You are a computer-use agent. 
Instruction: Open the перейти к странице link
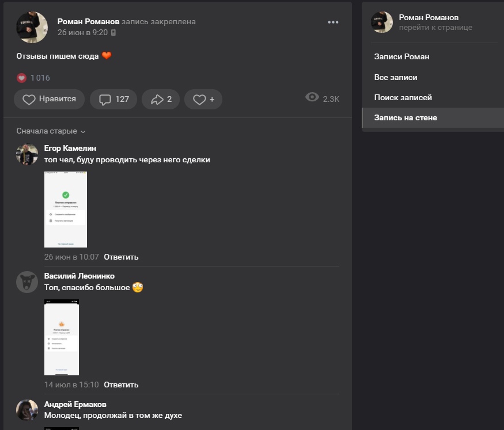pos(435,27)
